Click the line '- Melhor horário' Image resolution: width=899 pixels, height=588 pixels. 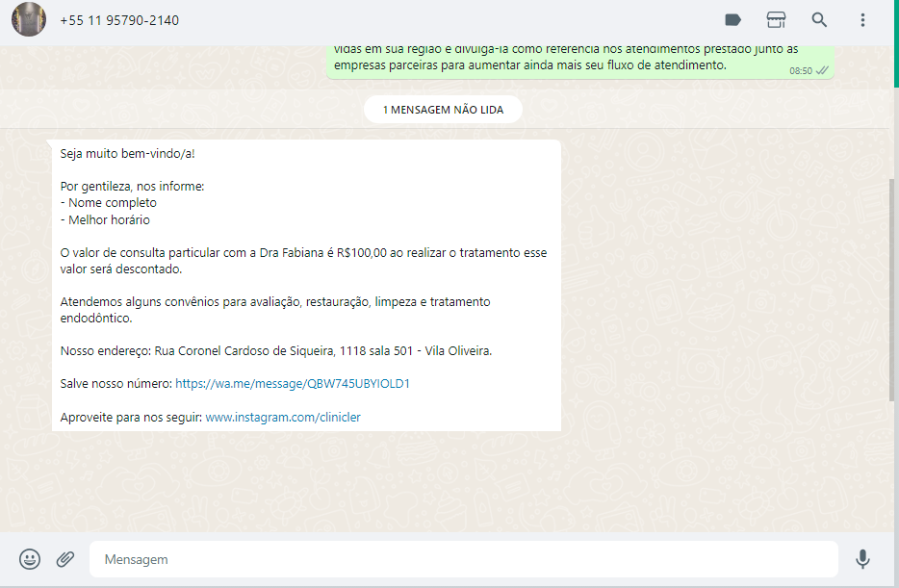[x=105, y=220]
